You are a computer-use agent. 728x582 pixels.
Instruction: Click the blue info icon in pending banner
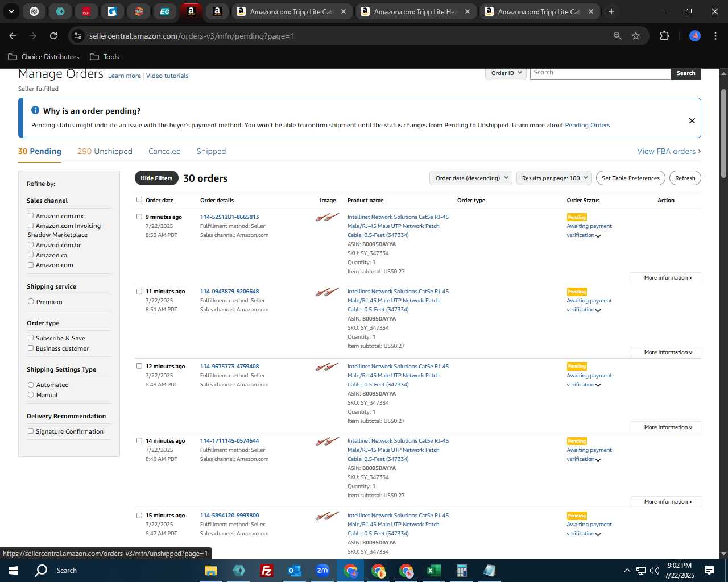35,110
